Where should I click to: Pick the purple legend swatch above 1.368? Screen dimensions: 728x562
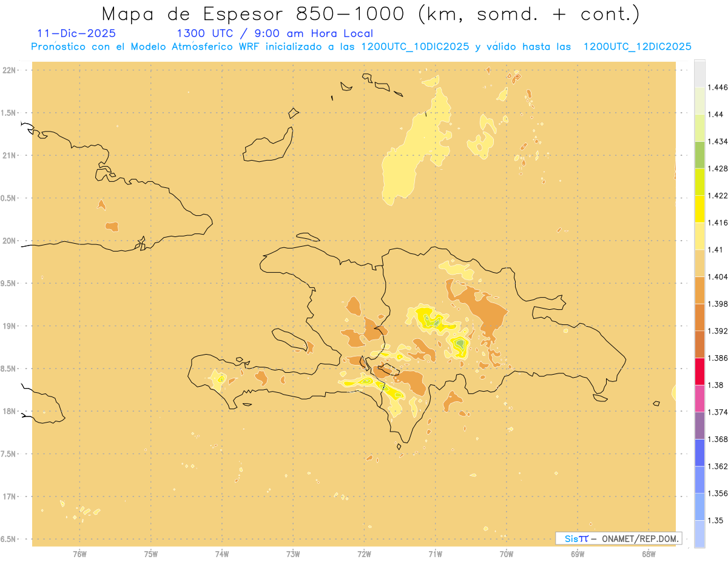point(699,426)
